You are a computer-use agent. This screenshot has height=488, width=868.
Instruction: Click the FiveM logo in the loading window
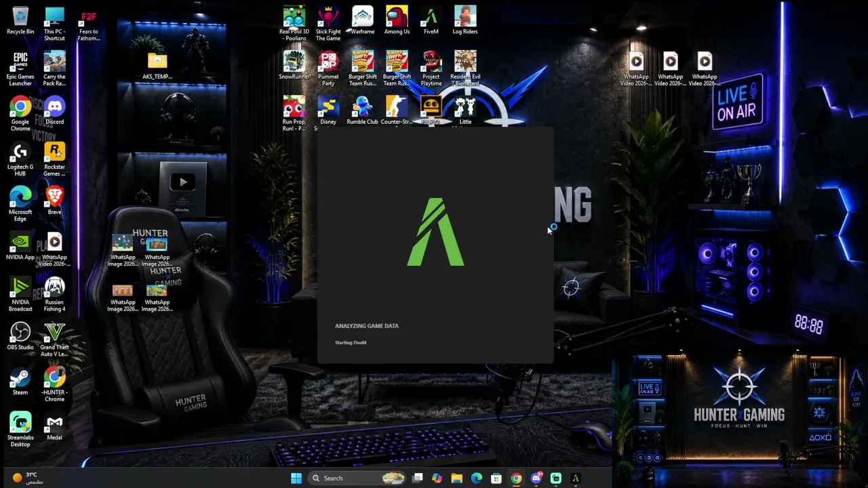(435, 232)
